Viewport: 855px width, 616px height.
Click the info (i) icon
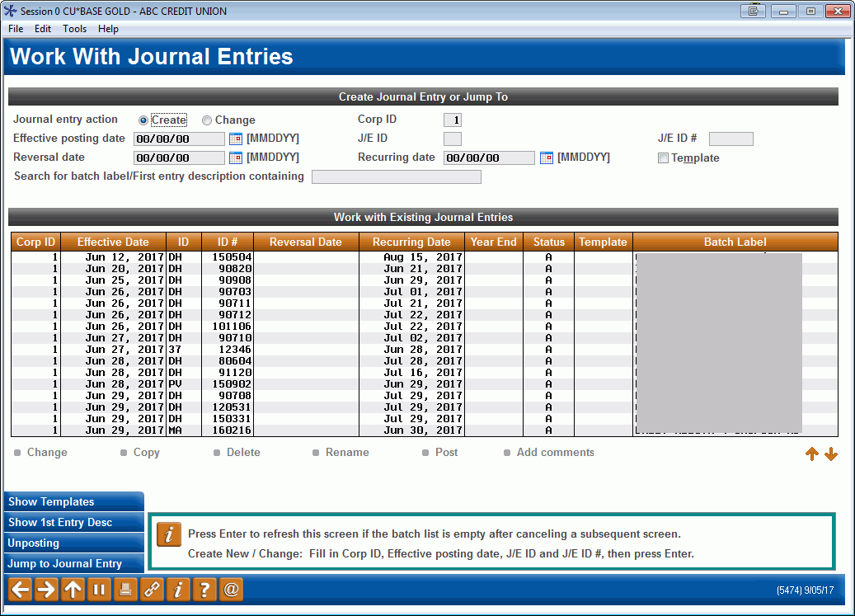178,590
